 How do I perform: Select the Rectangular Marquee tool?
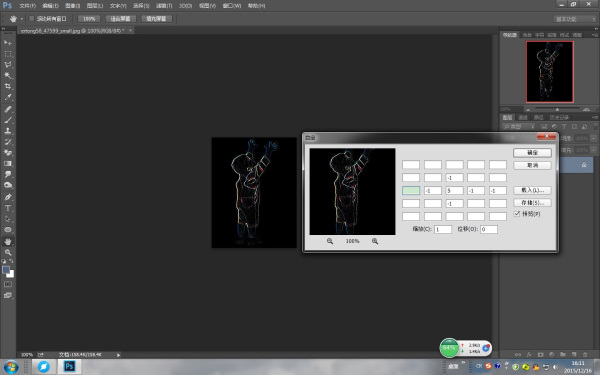click(8, 54)
